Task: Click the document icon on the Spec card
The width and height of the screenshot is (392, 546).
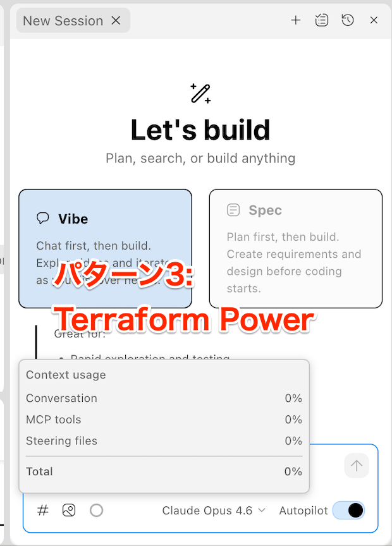Action: tap(234, 210)
